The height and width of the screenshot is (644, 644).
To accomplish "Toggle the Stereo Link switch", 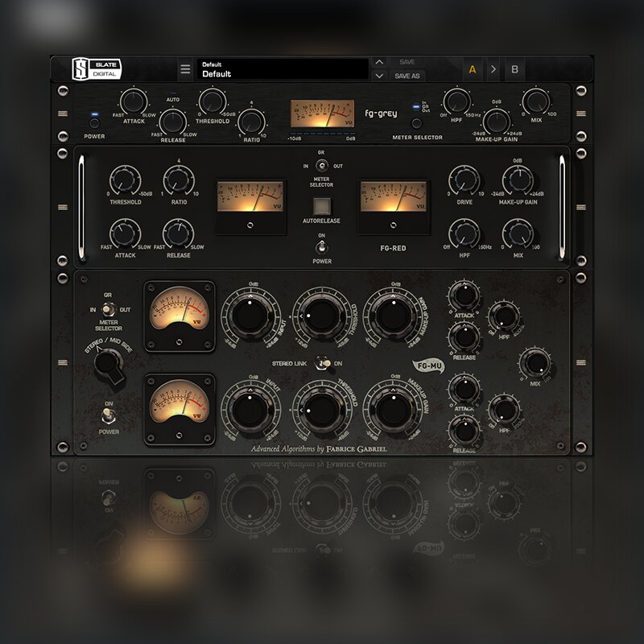I will [x=323, y=363].
